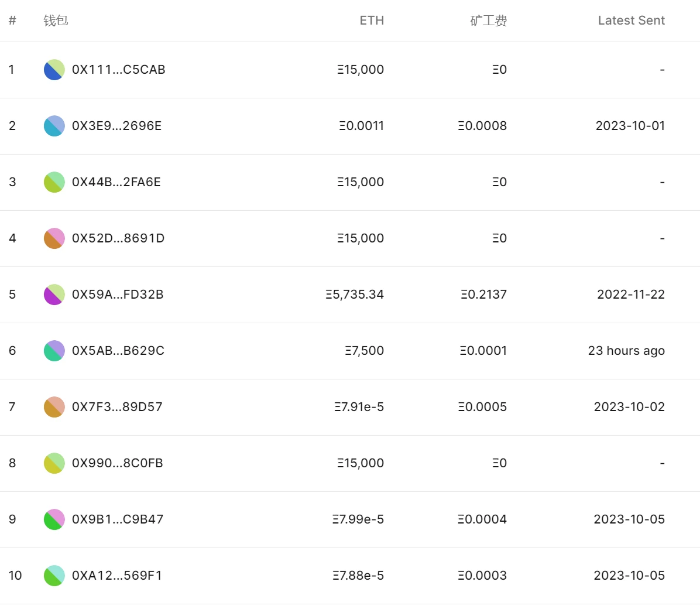Click the avatar icon beside 0X990...8C0FB
The width and height of the screenshot is (700, 609).
click(x=54, y=463)
